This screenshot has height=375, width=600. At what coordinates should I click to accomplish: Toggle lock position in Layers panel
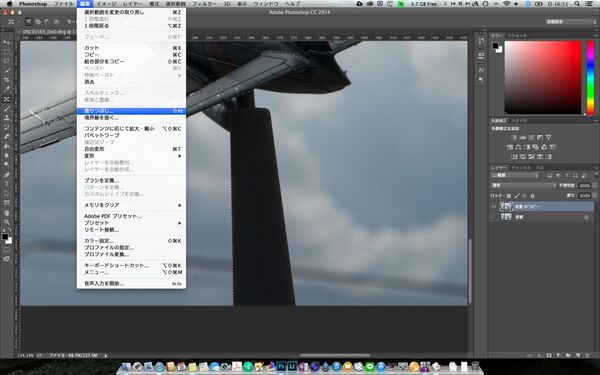524,196
